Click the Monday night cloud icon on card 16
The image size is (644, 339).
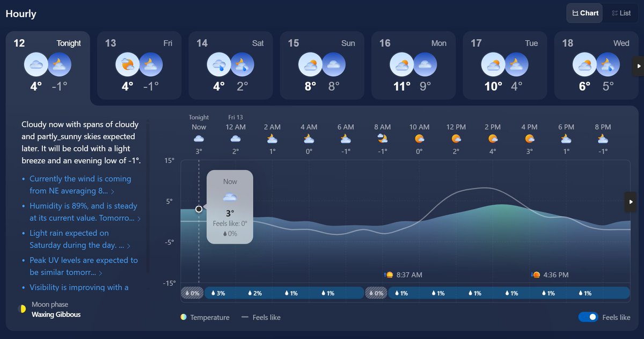click(x=425, y=65)
